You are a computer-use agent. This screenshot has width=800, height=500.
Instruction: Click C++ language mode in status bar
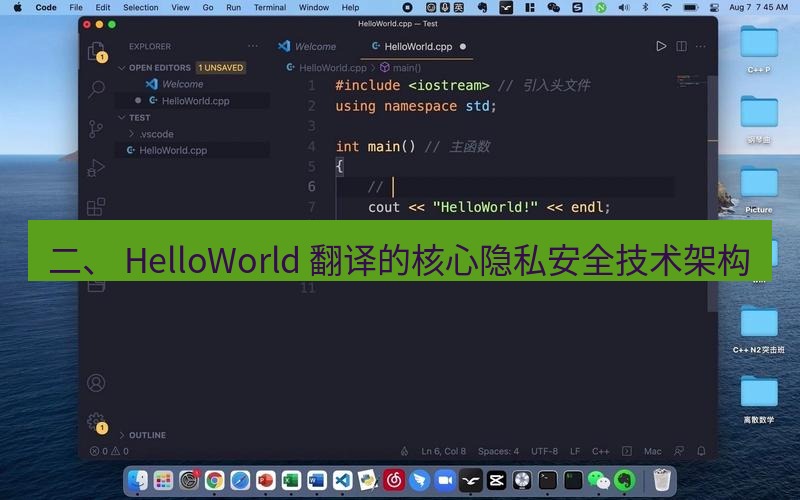[x=601, y=451]
